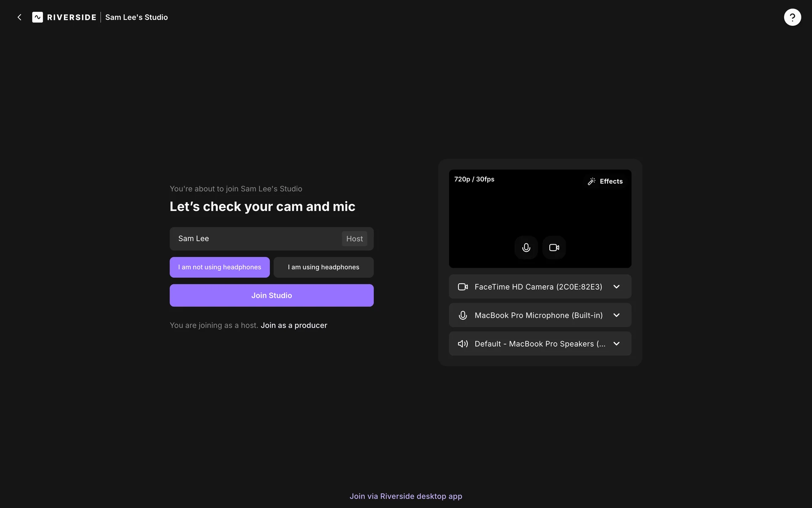Open the help question mark icon
The height and width of the screenshot is (508, 812).
(792, 17)
